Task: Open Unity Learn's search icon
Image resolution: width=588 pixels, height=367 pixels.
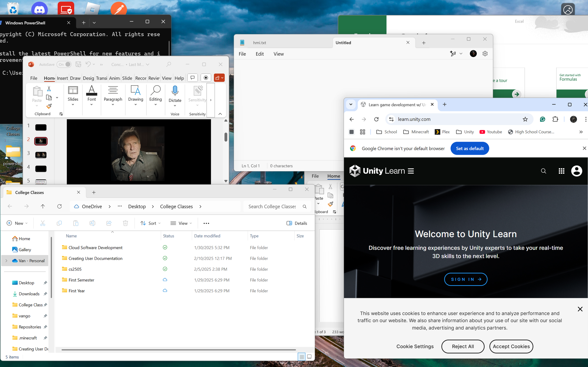Action: tap(544, 171)
